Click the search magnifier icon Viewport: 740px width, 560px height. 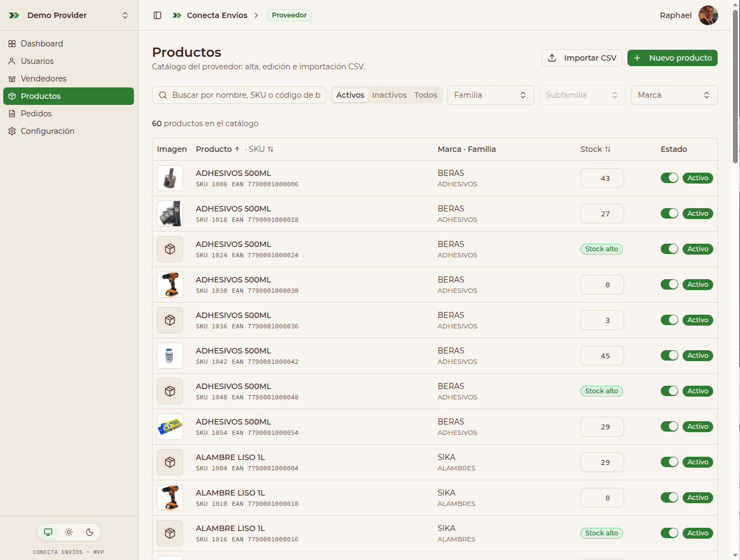163,95
